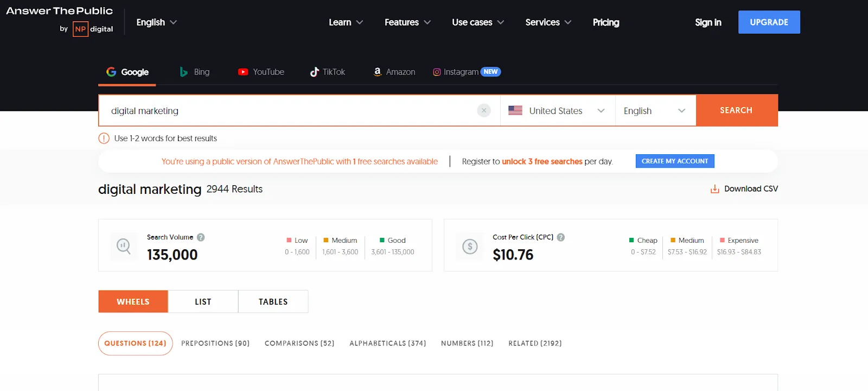The width and height of the screenshot is (868, 391).
Task: Click unlock 3 free searches link
Action: [542, 161]
